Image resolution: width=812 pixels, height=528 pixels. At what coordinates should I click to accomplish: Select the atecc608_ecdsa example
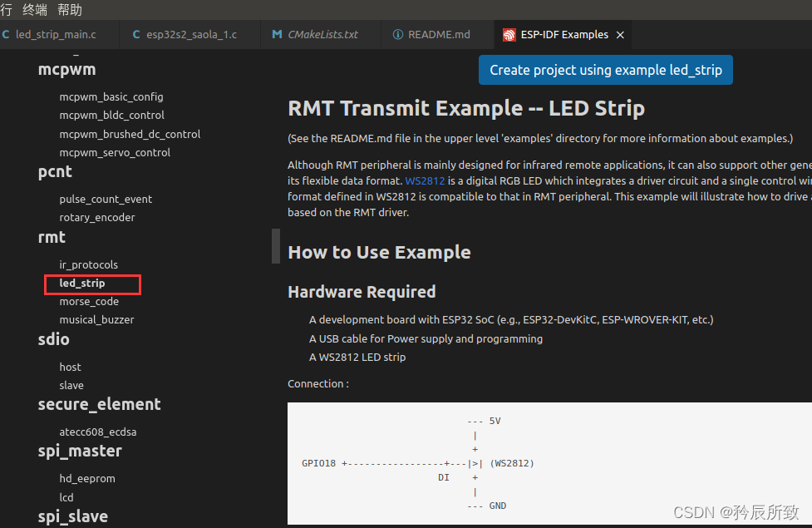point(98,432)
